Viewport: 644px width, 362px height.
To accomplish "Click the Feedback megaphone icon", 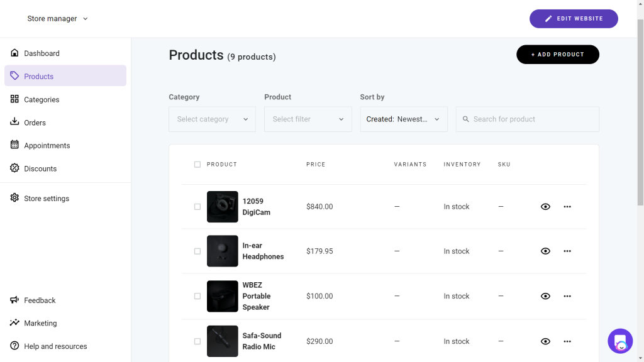I will click(x=14, y=300).
